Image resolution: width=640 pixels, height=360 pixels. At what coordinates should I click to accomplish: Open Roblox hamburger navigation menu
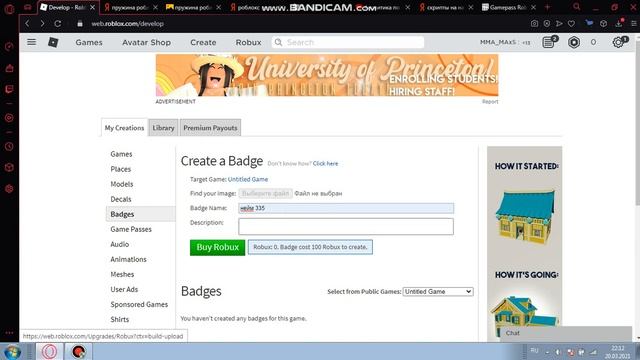(x=31, y=42)
